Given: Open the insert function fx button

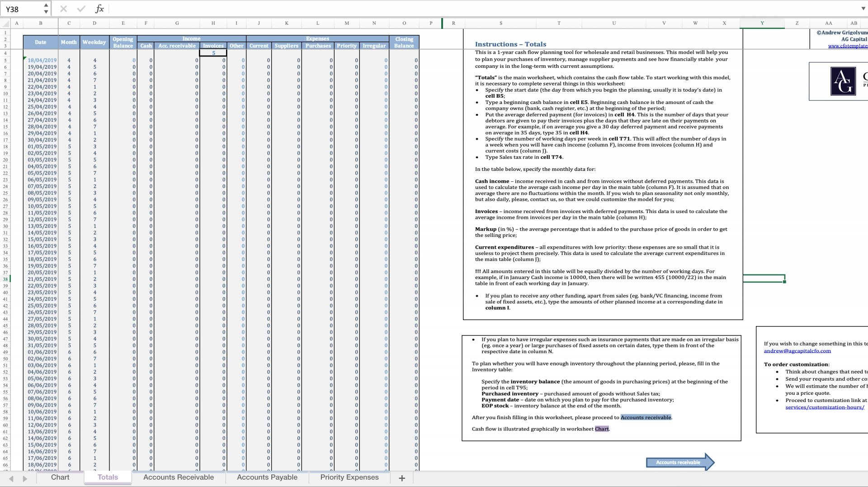Looking at the screenshot, I should pos(99,9).
